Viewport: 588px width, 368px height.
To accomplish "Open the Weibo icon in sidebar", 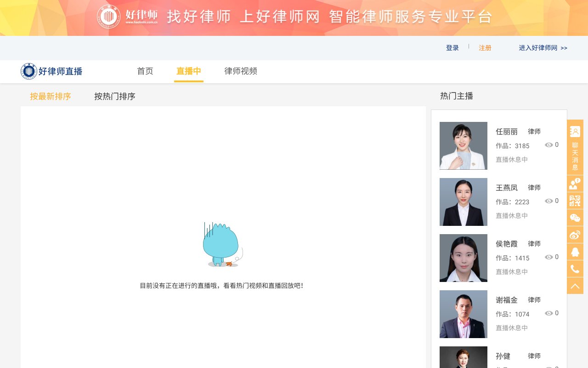I will [575, 235].
